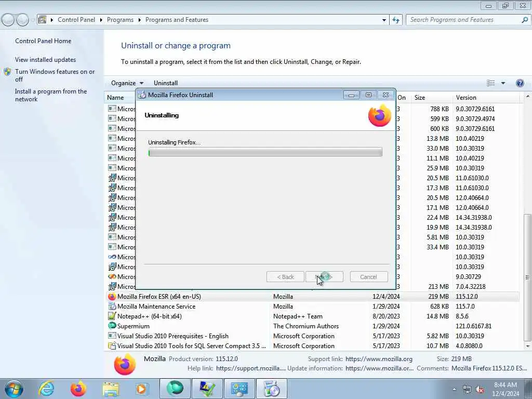Click the Control Panel address icon
The image size is (532, 399).
[43, 20]
